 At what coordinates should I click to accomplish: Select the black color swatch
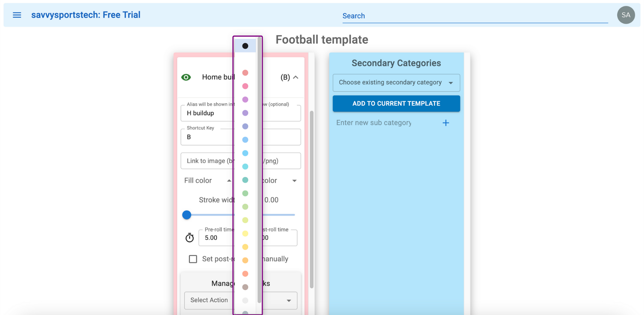coord(245,46)
